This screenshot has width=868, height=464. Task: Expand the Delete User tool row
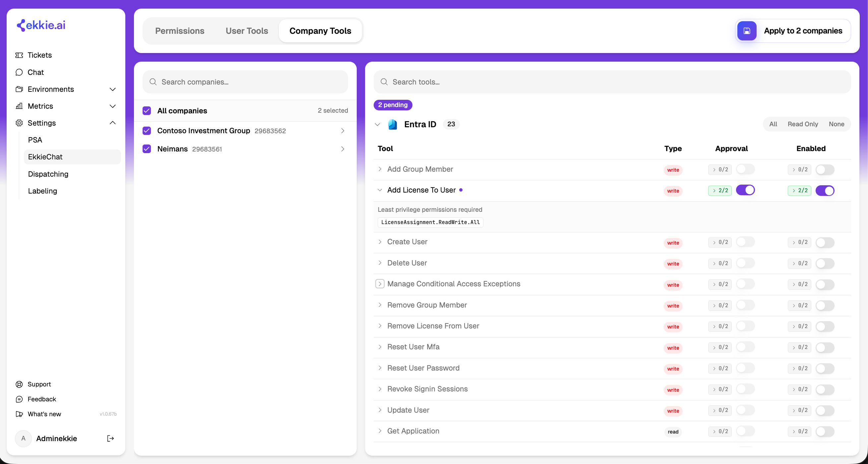(x=380, y=263)
